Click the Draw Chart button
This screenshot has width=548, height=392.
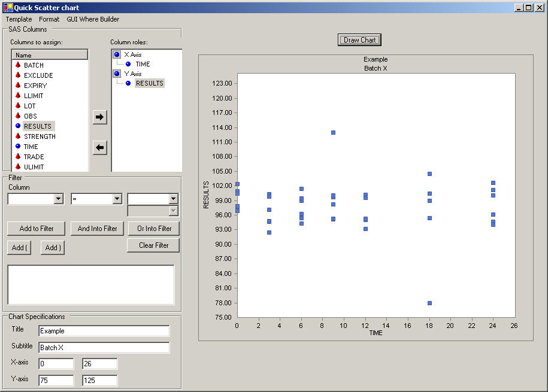[359, 40]
